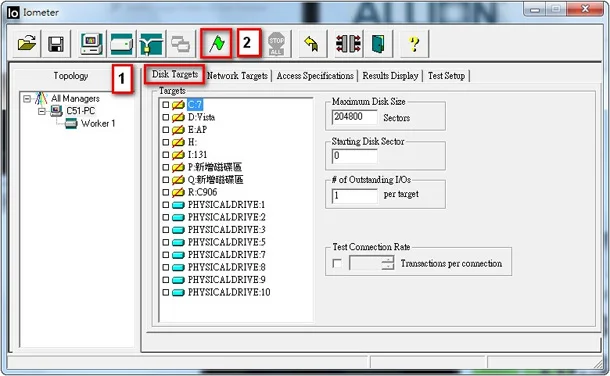Switch to the Network Targets tab
610x376 pixels.
click(x=237, y=76)
